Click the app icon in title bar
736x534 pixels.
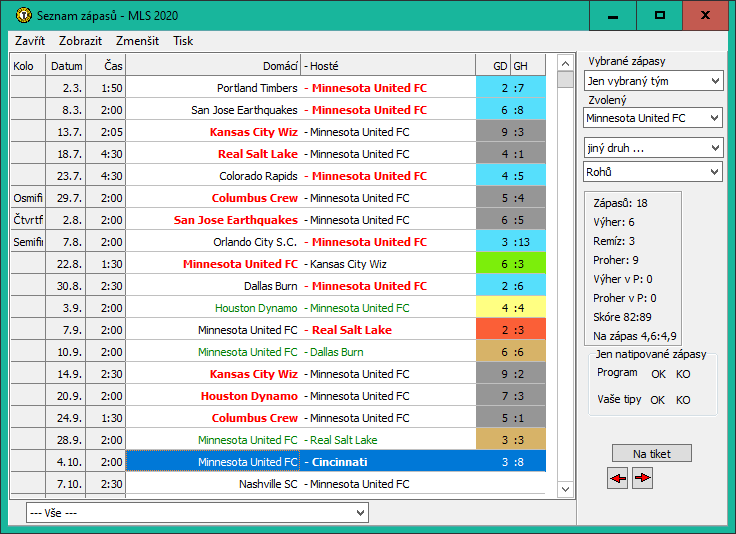(x=23, y=15)
